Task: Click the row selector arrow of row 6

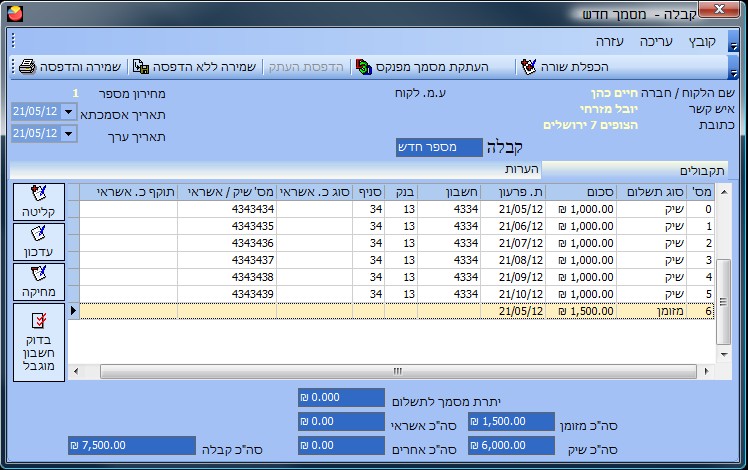Action: click(x=73, y=311)
